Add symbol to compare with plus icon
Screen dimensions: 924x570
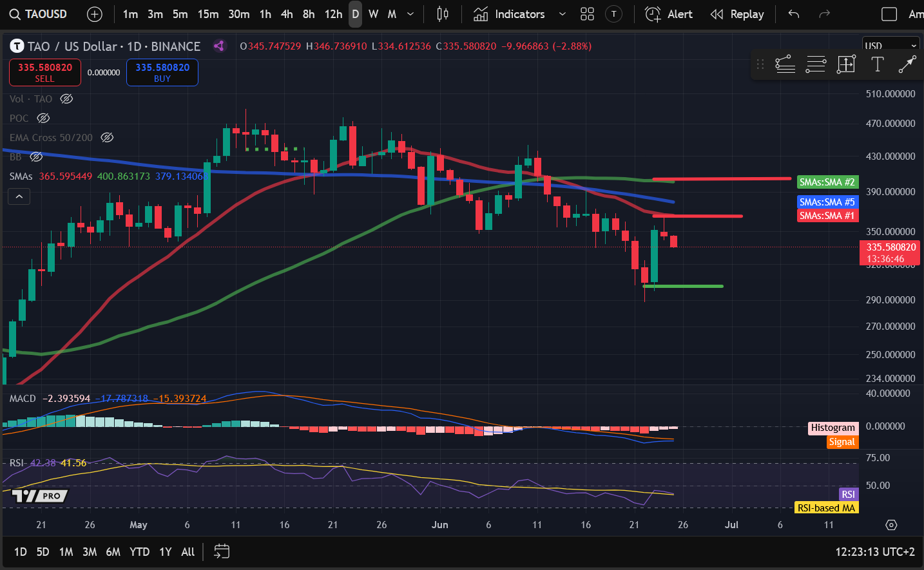(94, 14)
